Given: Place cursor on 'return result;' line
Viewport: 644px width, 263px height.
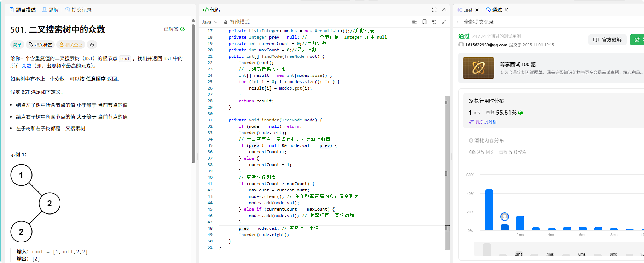Looking at the screenshot, I should click(x=256, y=101).
